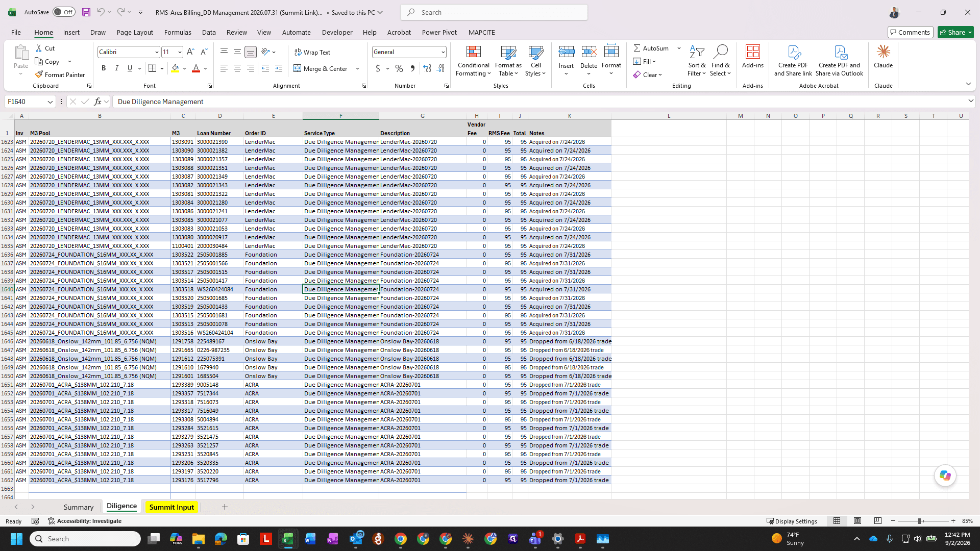
Task: Click the Undo arrow icon
Action: [101, 12]
